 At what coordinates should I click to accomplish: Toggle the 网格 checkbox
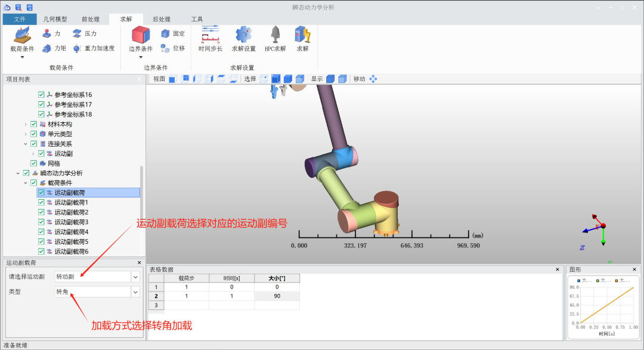coord(33,163)
